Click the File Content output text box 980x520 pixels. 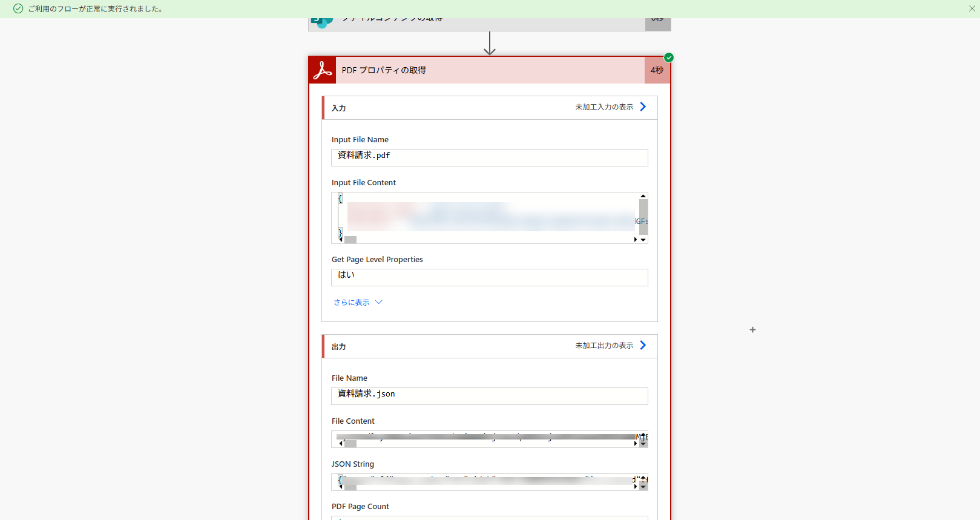pyautogui.click(x=490, y=439)
